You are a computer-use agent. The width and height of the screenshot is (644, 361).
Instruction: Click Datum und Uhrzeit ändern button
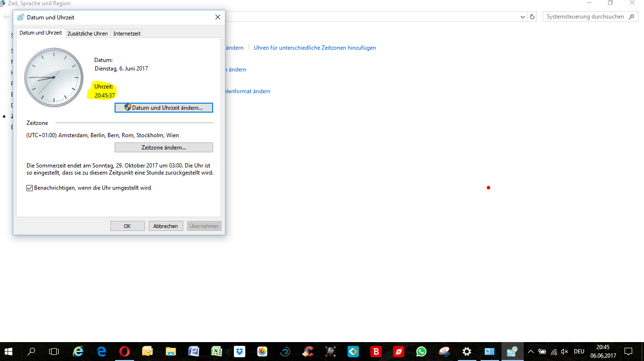click(x=164, y=108)
